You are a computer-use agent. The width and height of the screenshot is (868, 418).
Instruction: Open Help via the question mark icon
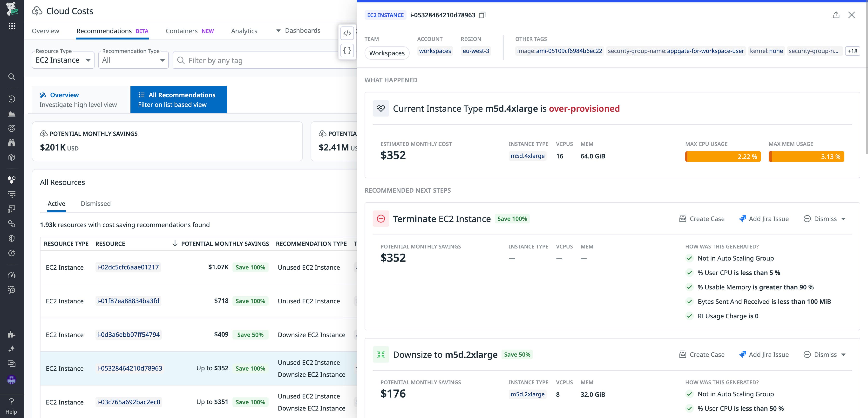point(12,401)
